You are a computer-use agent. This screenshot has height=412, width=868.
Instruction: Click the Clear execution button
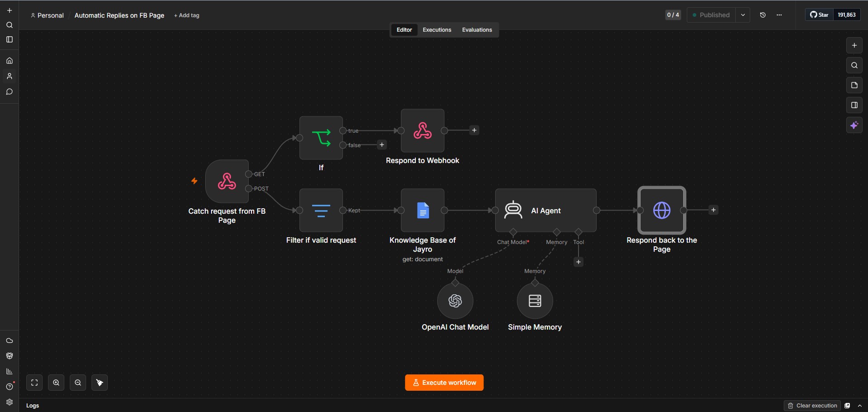tap(812, 406)
